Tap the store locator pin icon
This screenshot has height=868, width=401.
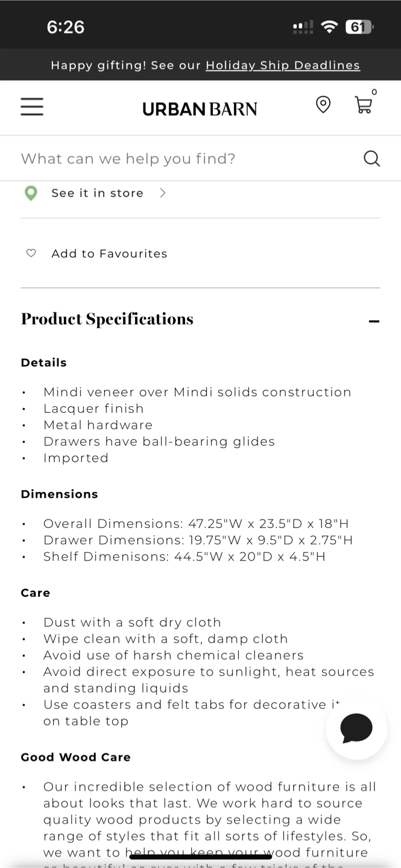[x=323, y=104]
